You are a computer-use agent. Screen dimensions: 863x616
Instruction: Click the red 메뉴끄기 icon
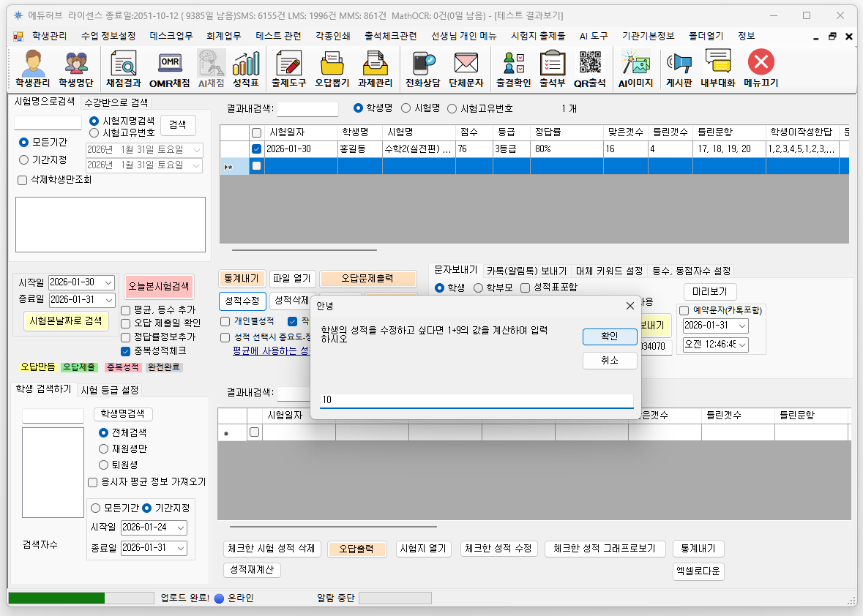[761, 69]
